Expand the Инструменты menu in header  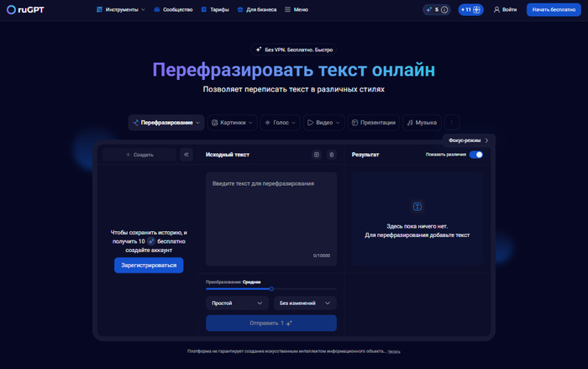coord(120,9)
